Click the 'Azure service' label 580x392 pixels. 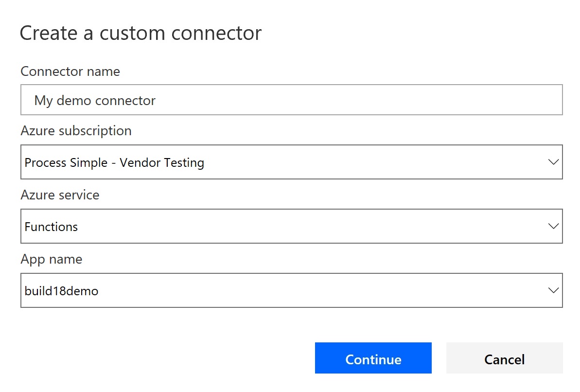pos(60,195)
